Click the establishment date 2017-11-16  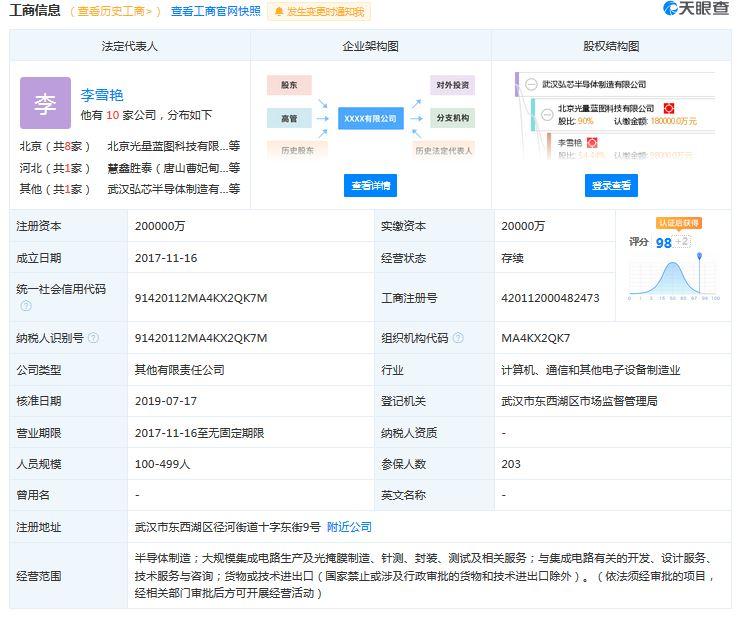[166, 258]
